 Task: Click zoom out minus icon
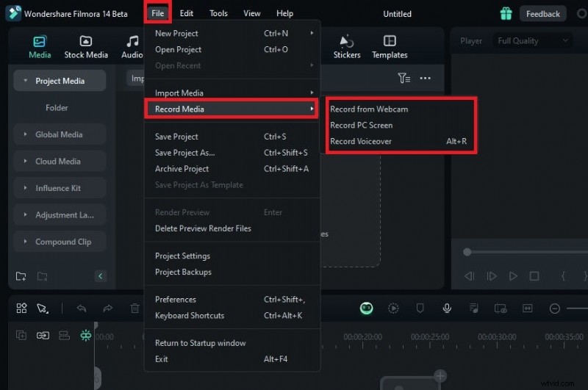(x=555, y=308)
